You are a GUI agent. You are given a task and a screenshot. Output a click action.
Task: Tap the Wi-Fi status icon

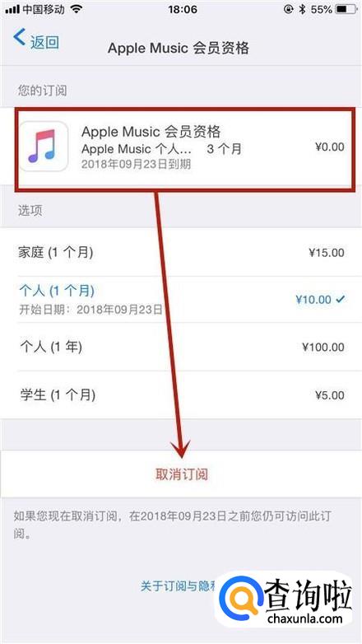[x=76, y=9]
